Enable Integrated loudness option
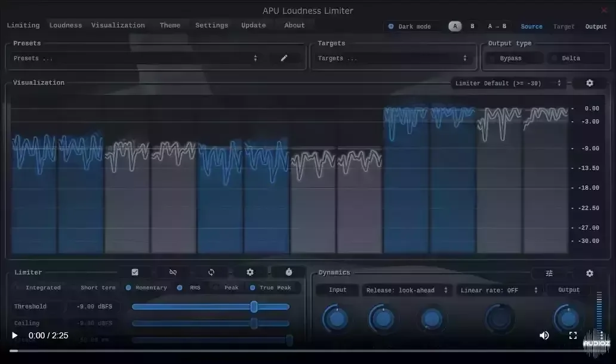This screenshot has height=364, width=616. point(39,288)
